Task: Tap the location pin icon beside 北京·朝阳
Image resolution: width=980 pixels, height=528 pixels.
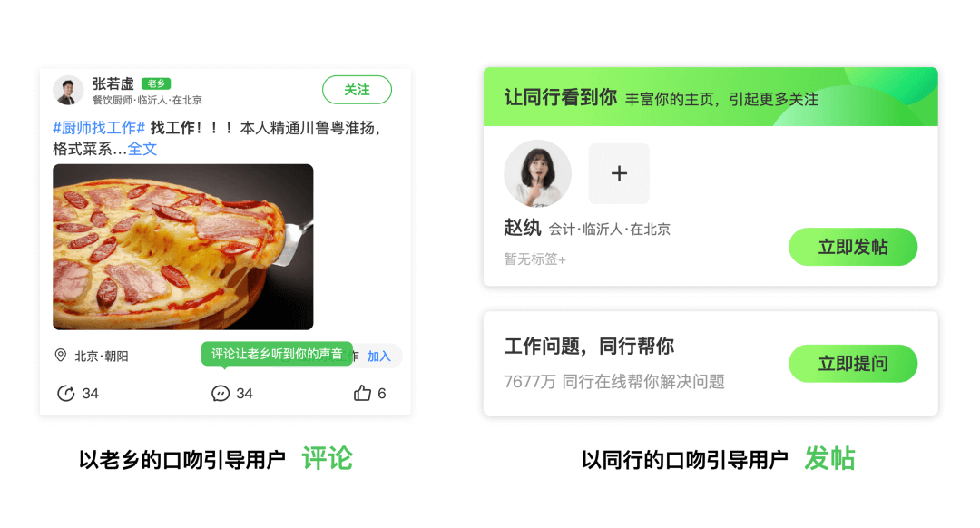Action: [x=61, y=356]
